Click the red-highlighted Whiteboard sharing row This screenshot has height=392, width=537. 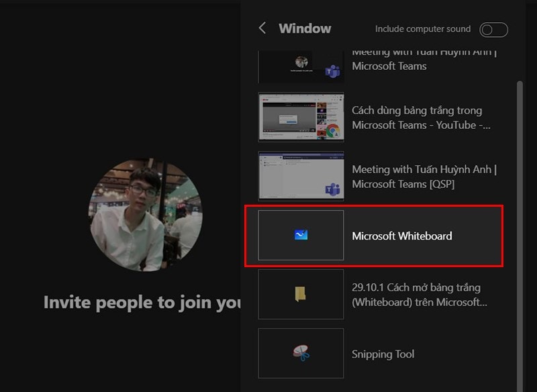(376, 236)
